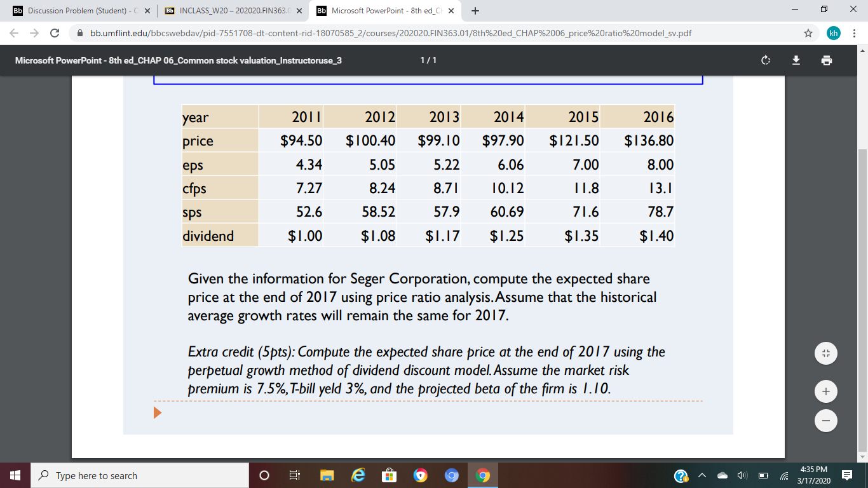Go back to previous page

point(13,33)
